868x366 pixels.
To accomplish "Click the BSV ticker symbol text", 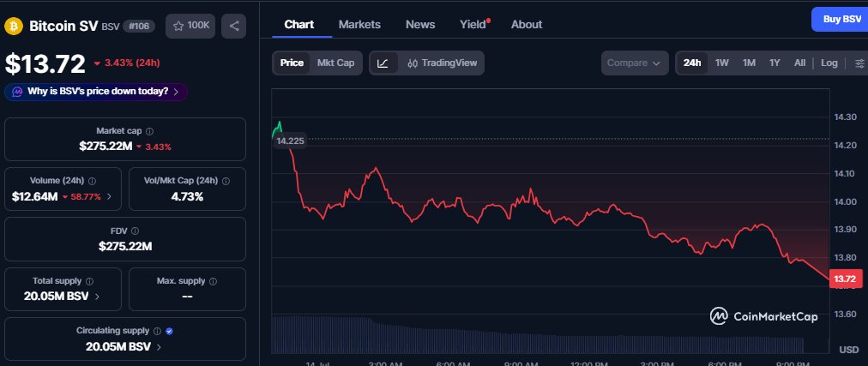I will (x=110, y=27).
